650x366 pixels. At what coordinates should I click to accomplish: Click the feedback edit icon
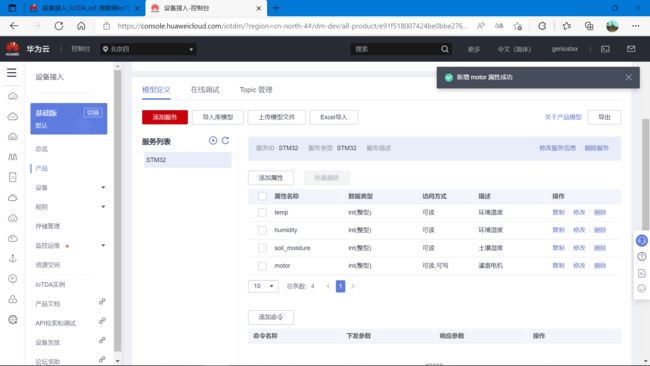(642, 273)
